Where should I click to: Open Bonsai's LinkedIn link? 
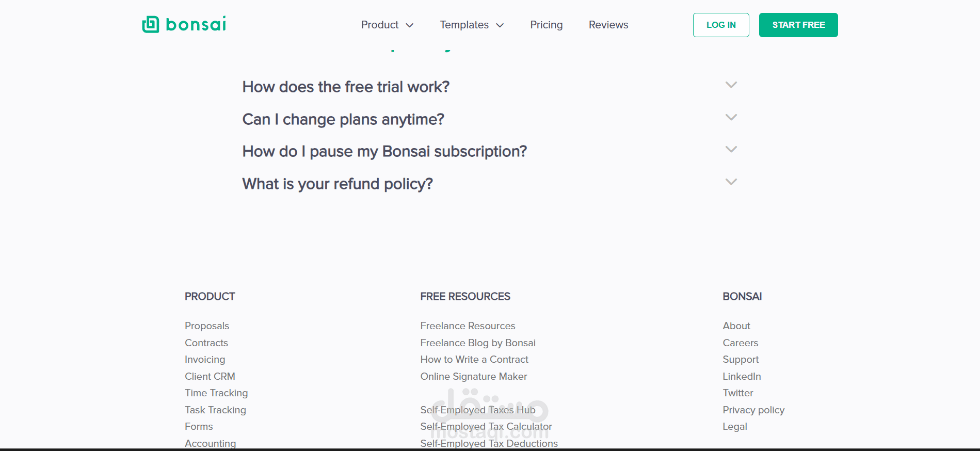tap(742, 377)
